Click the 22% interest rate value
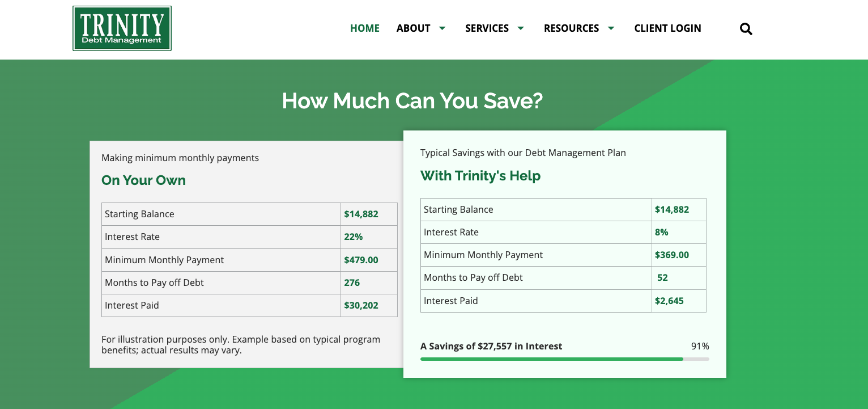The width and height of the screenshot is (868, 409). click(x=354, y=237)
